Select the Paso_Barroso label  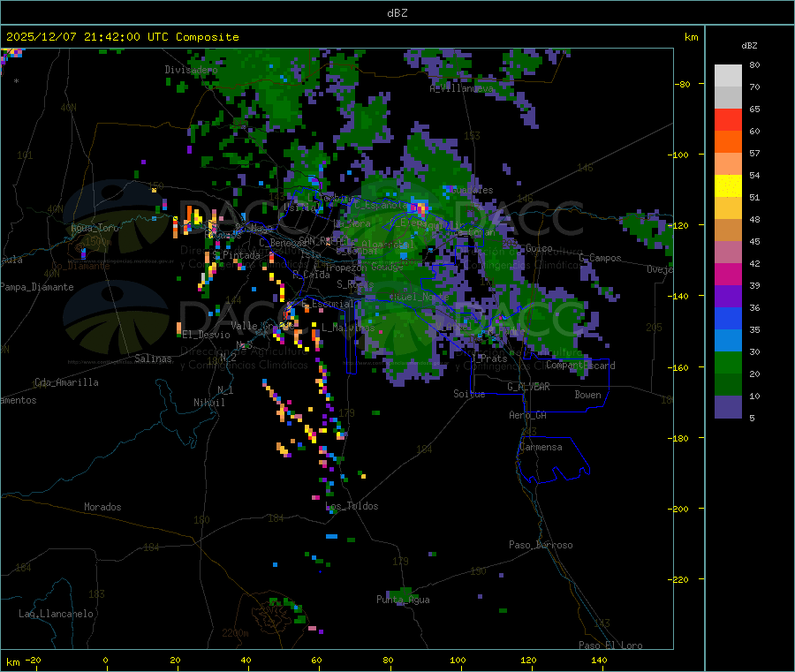[541, 546]
